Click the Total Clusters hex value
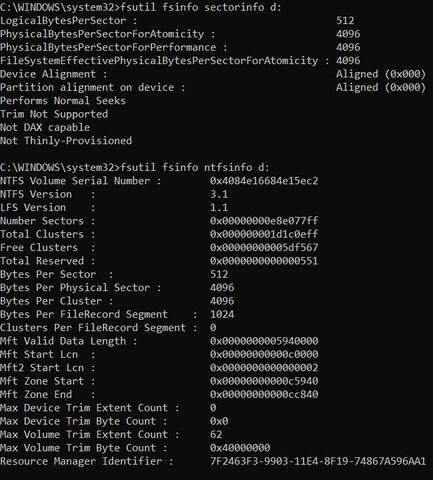The width and height of the screenshot is (433, 480). pyautogui.click(x=264, y=234)
